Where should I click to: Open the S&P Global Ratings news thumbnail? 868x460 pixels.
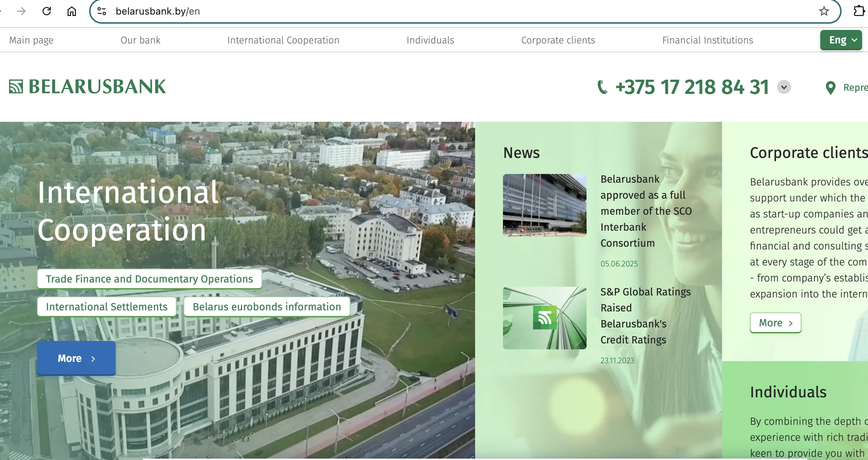[x=545, y=318]
